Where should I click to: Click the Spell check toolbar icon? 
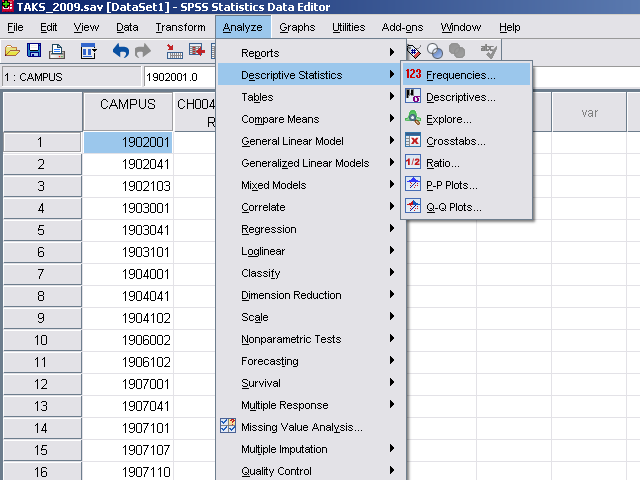(x=489, y=50)
